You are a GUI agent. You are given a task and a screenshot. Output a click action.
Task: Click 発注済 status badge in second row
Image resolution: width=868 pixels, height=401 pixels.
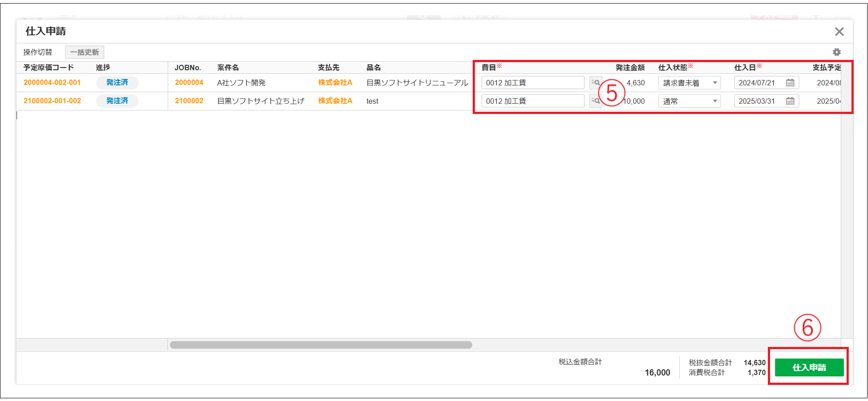click(117, 101)
